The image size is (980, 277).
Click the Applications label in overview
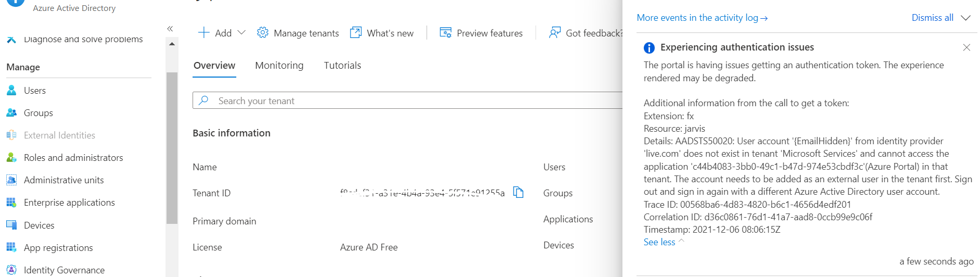point(568,219)
